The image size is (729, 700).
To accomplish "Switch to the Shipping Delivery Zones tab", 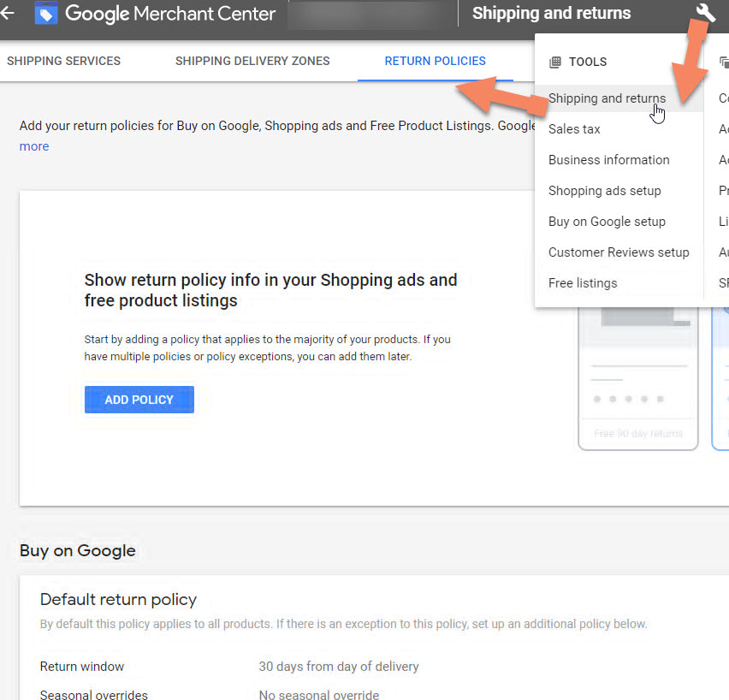I will (252, 61).
